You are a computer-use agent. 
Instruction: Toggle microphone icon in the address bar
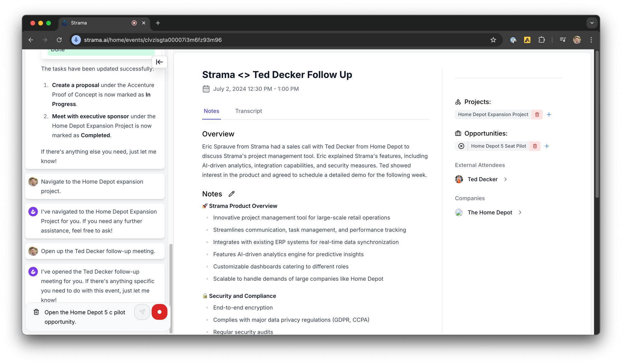coord(76,40)
